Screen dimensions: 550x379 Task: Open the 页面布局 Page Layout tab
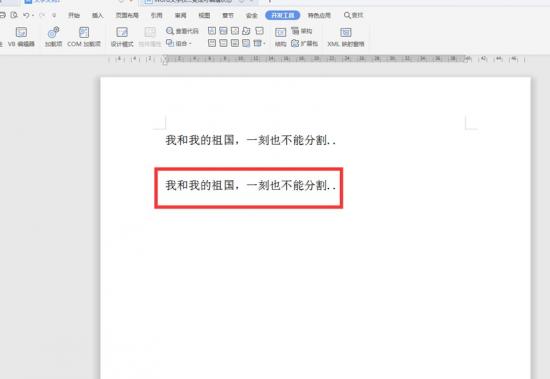(x=127, y=15)
